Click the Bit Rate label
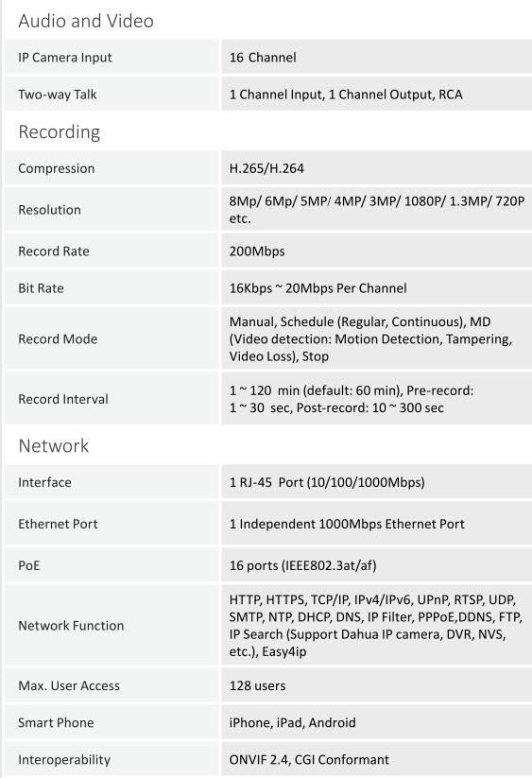 pos(42,288)
